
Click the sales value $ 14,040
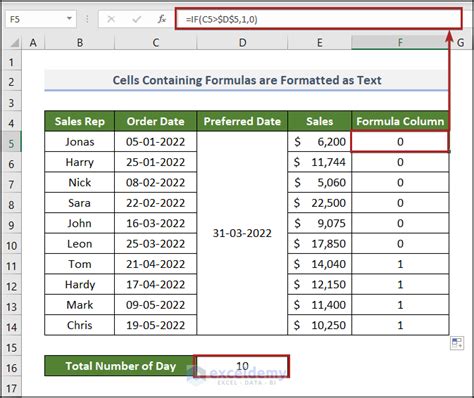point(320,264)
